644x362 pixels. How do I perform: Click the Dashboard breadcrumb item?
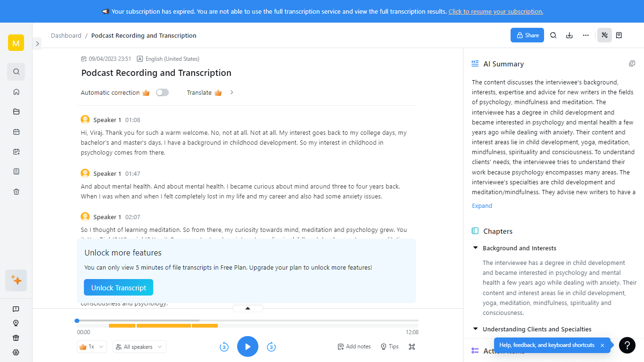[x=66, y=35]
